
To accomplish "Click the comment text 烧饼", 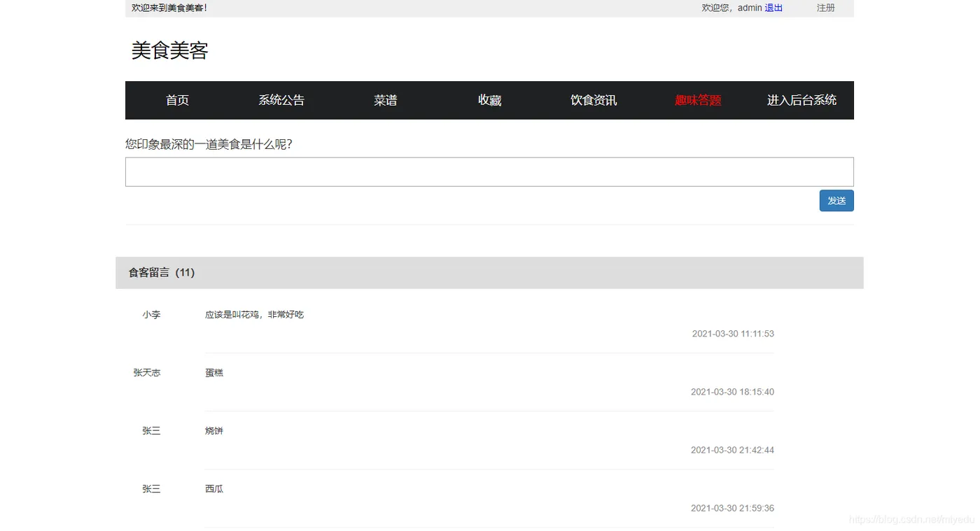I will coord(214,431).
